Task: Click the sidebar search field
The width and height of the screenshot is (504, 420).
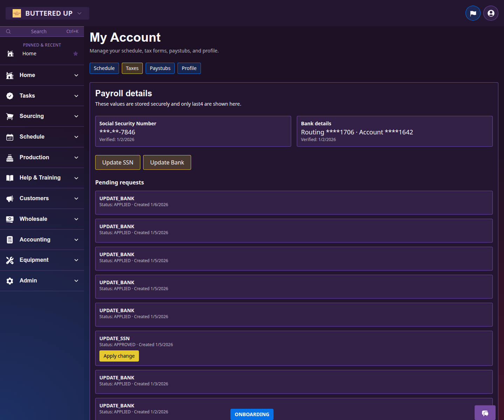Action: [38, 31]
